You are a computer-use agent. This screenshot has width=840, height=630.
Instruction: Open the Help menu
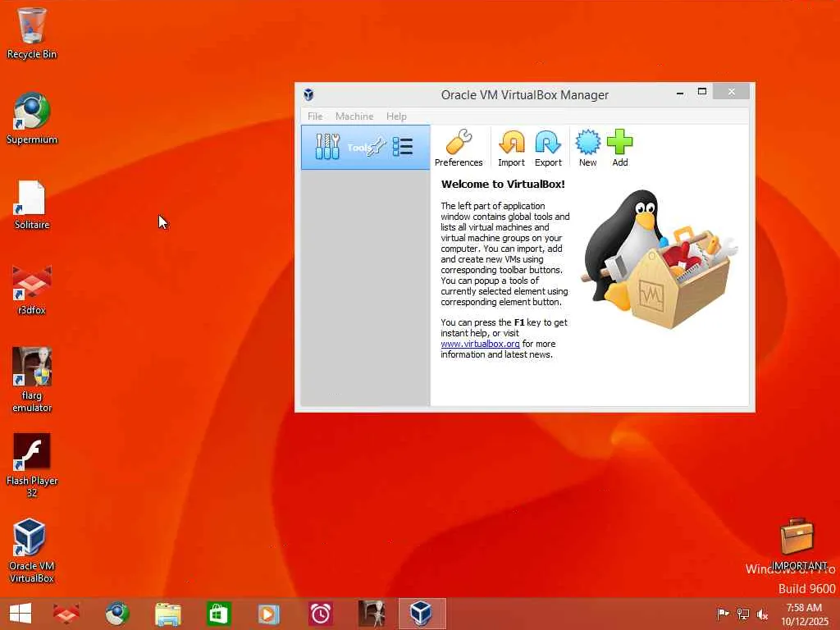(x=396, y=116)
